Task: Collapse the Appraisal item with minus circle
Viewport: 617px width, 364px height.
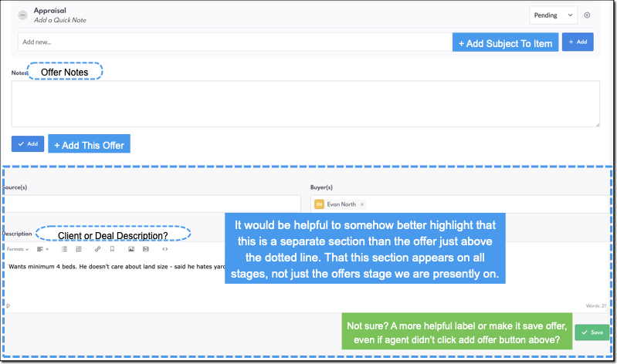Action: click(x=23, y=15)
